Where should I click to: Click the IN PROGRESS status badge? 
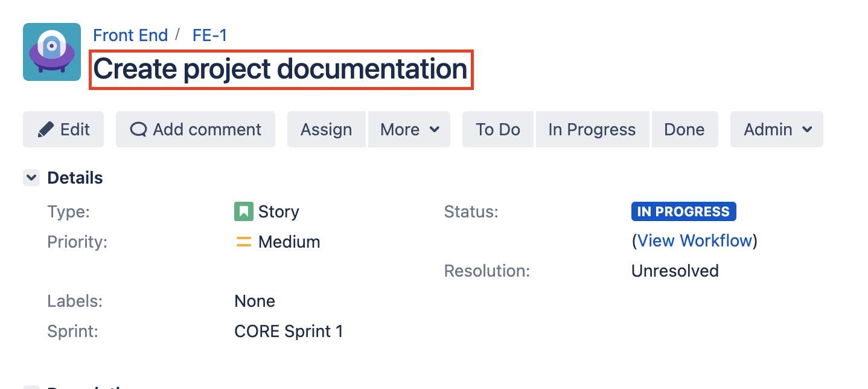(683, 212)
